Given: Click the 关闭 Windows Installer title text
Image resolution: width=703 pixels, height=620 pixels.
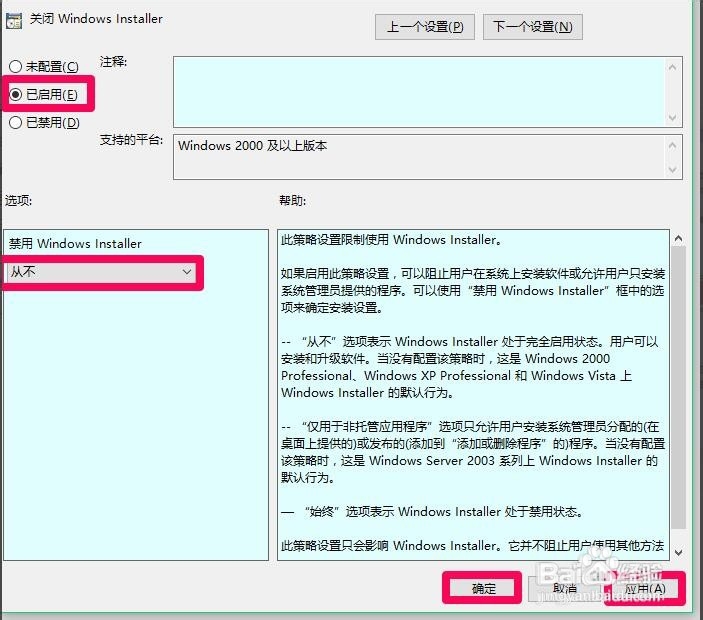Looking at the screenshot, I should [x=96, y=19].
